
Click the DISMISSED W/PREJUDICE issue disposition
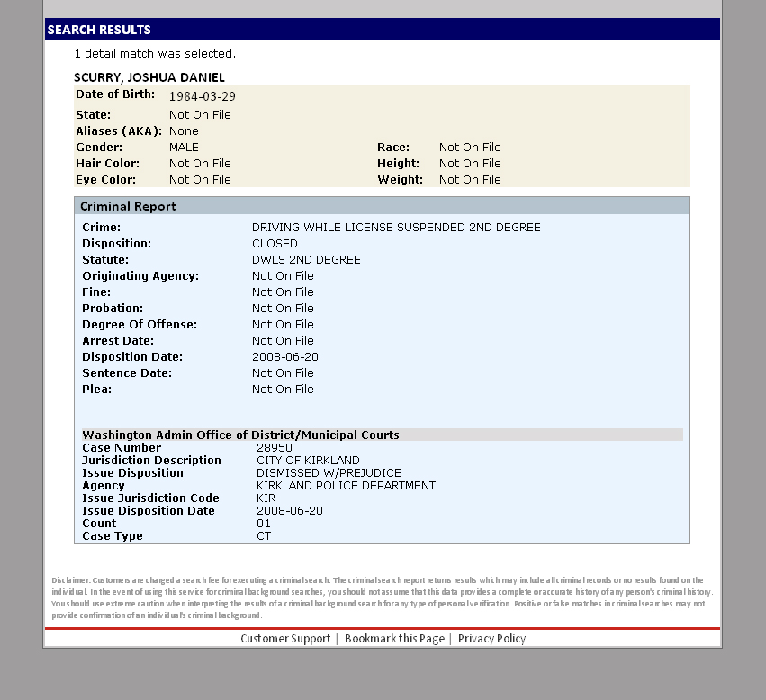pos(329,473)
